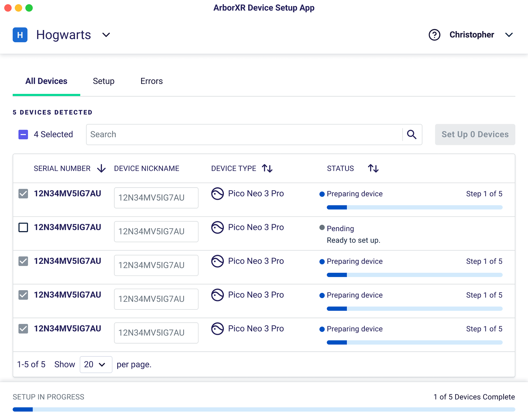This screenshot has width=528, height=420.
Task: Click the Christopher user name
Action: (x=472, y=35)
